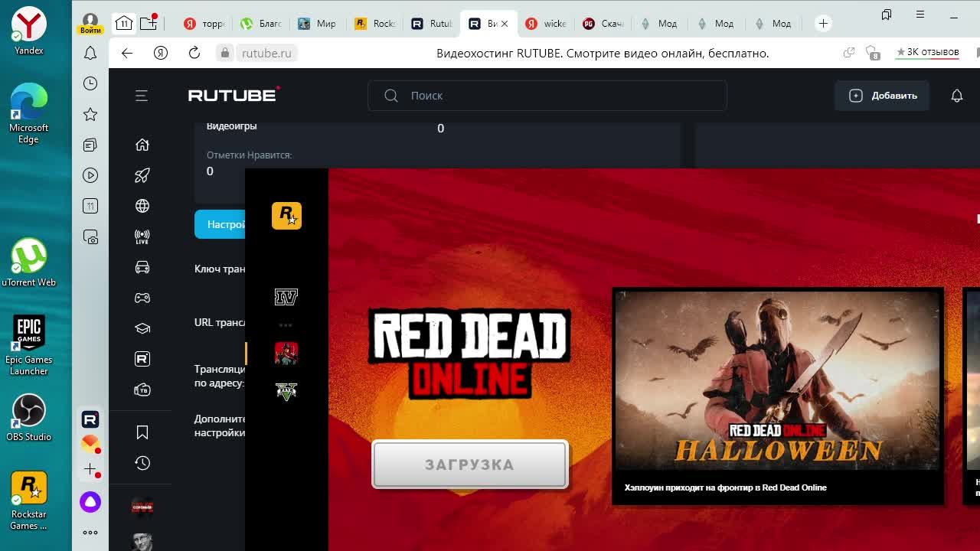This screenshot has height=551, width=980.
Task: Open the Red Dead Online Halloween news thumbnail
Action: [x=777, y=380]
